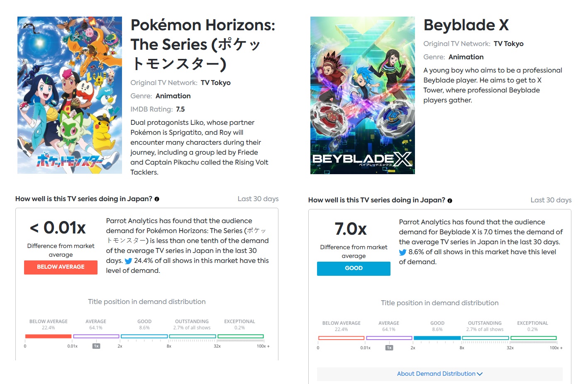Click the TV Tokyo network under Pokémon Horizons
This screenshot has width=588, height=384.
[215, 83]
